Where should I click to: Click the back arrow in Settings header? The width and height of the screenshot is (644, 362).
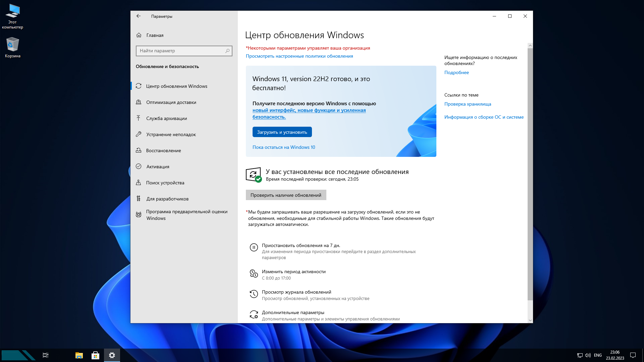[x=139, y=16]
